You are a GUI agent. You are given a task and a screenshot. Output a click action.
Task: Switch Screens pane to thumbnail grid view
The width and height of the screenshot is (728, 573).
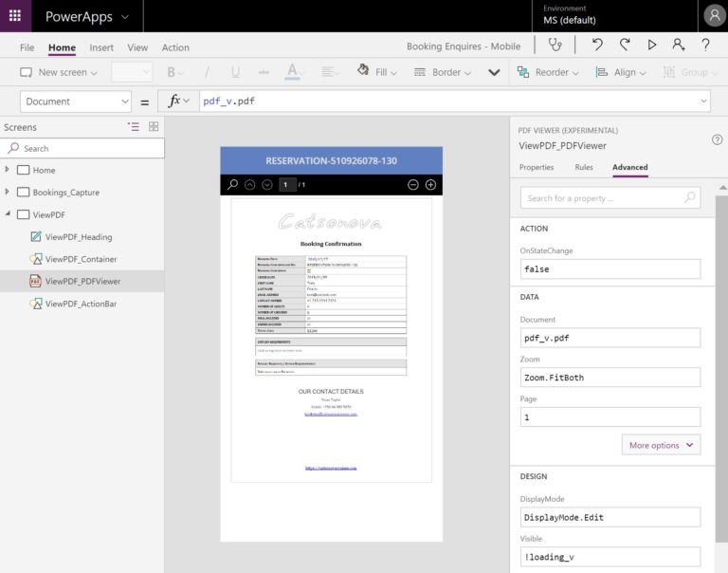pos(154,126)
